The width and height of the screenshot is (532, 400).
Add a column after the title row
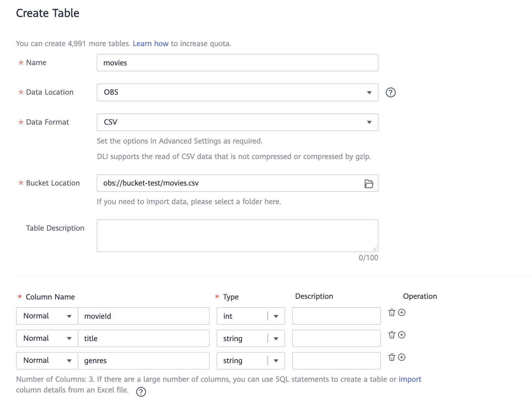point(402,335)
